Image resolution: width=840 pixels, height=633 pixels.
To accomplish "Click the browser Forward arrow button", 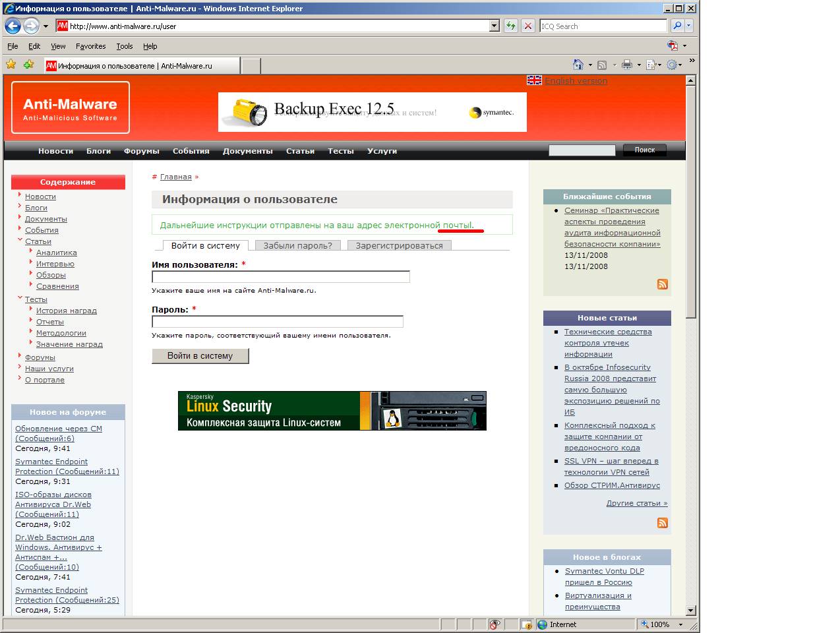I will pos(31,26).
